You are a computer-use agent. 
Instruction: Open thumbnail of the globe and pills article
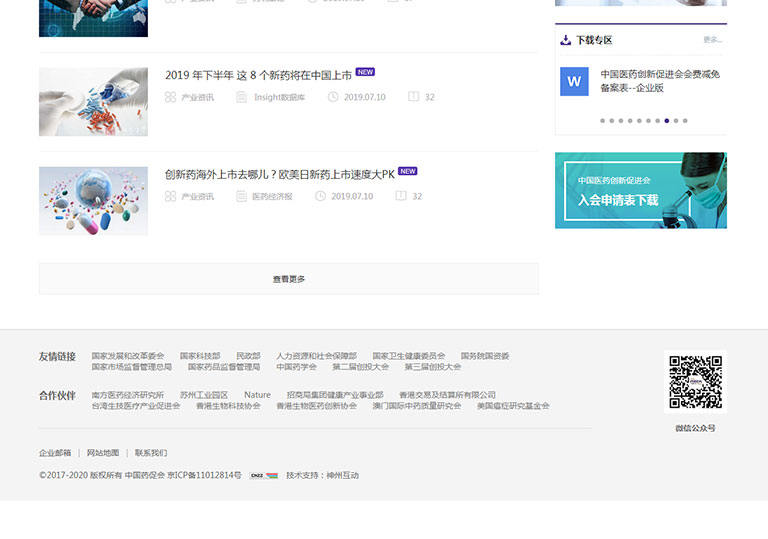click(x=93, y=201)
